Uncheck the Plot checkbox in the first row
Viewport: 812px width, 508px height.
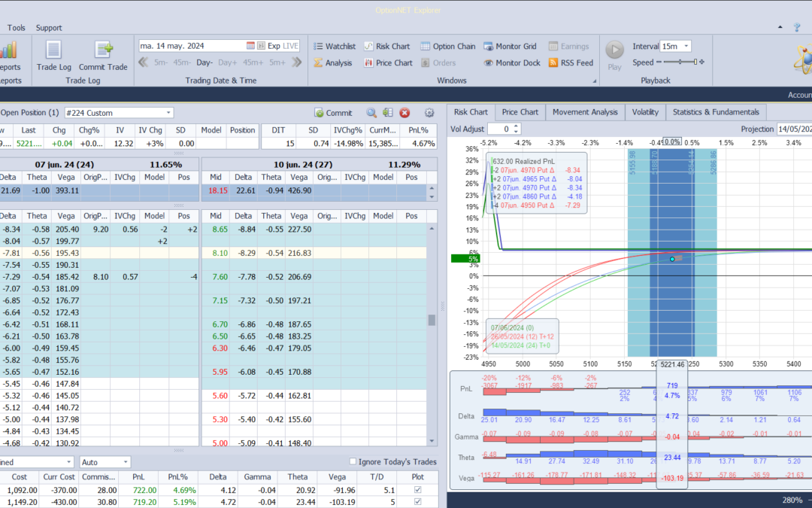coord(418,490)
